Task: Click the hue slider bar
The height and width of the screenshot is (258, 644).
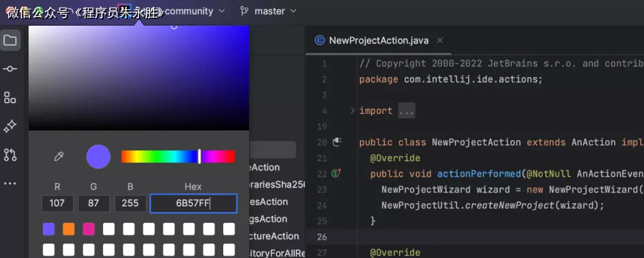Action: click(178, 157)
